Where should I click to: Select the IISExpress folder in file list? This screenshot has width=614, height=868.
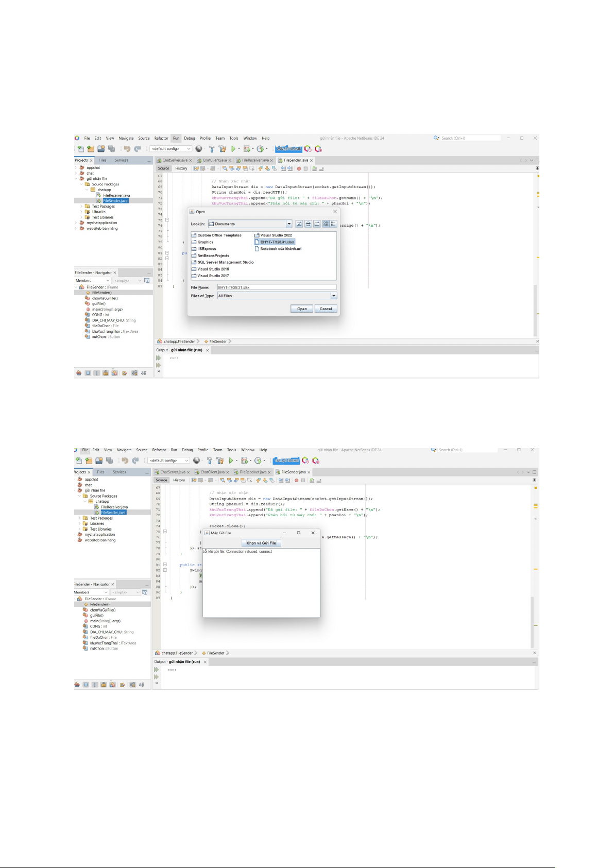click(207, 249)
